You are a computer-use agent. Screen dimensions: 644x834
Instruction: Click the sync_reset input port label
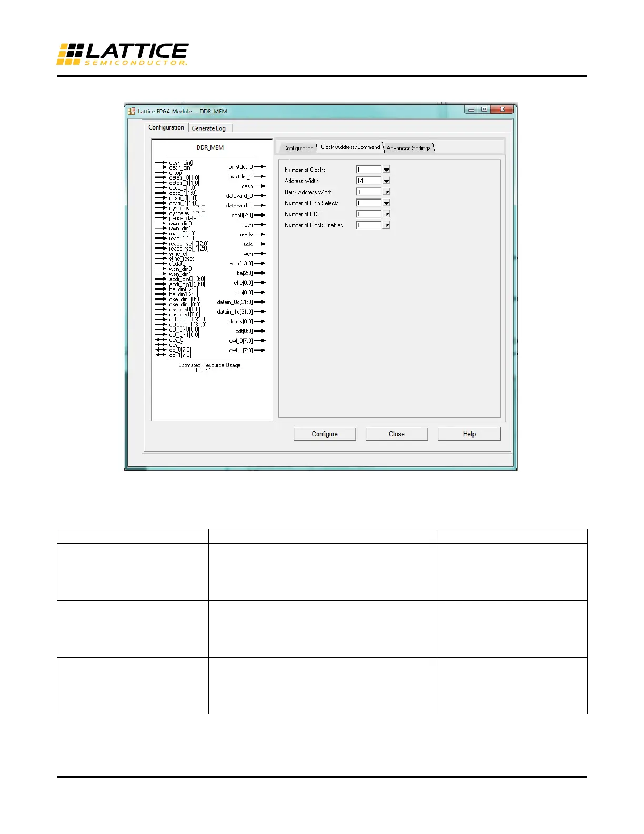tap(182, 259)
